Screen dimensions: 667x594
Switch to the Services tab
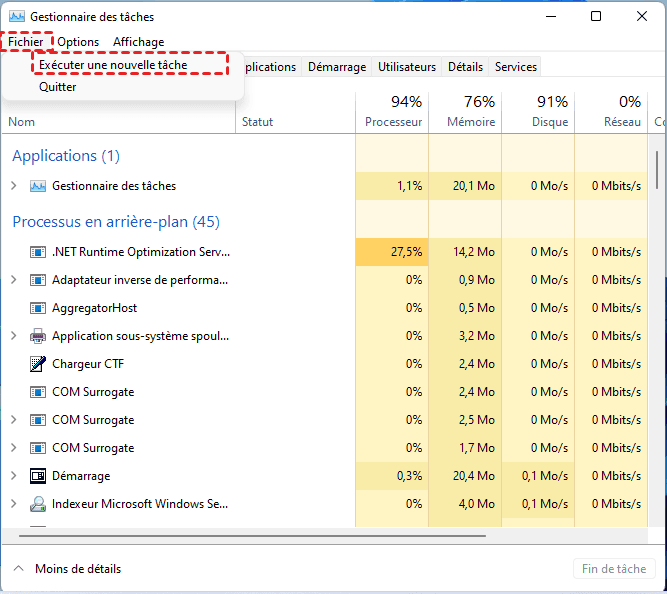tap(516, 67)
